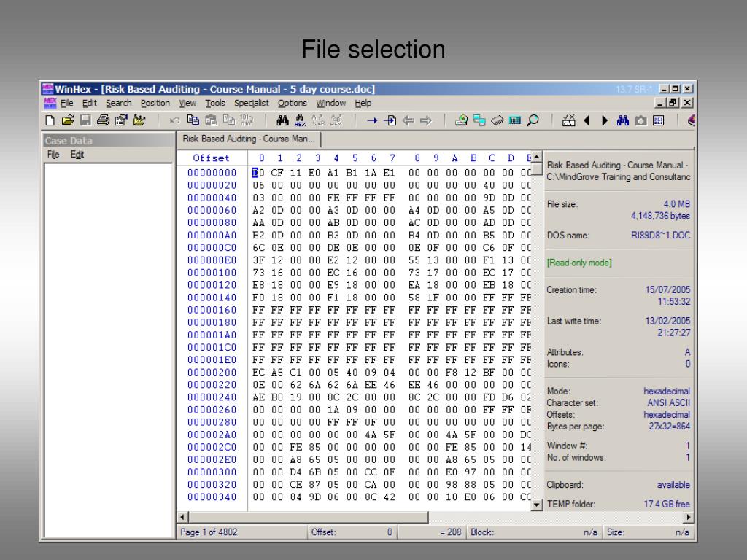Screen dimensions: 747x560
Task: Click the horizontal scroll left arrow
Action: click(183, 517)
